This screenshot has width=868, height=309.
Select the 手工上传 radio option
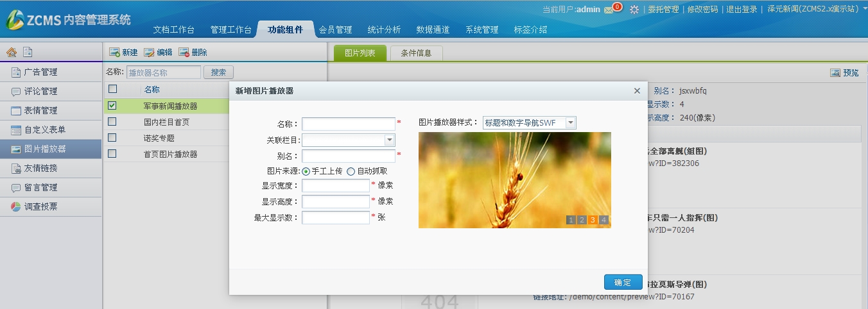pos(306,171)
